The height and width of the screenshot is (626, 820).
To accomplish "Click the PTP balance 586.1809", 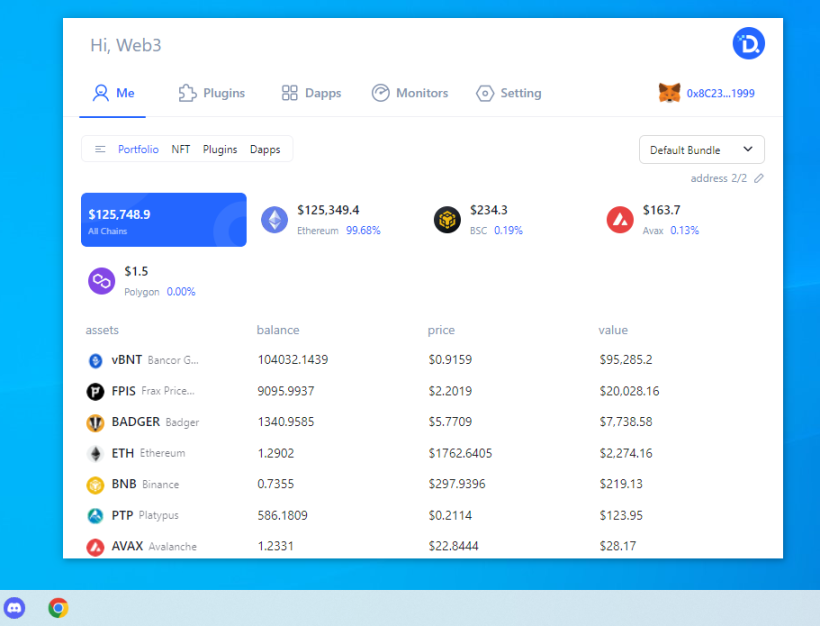I will pyautogui.click(x=282, y=516).
